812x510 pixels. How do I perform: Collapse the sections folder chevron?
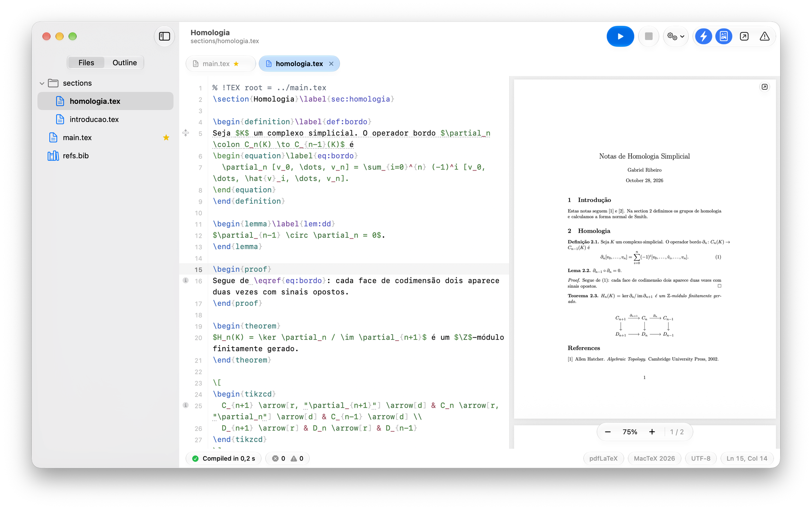tap(42, 83)
